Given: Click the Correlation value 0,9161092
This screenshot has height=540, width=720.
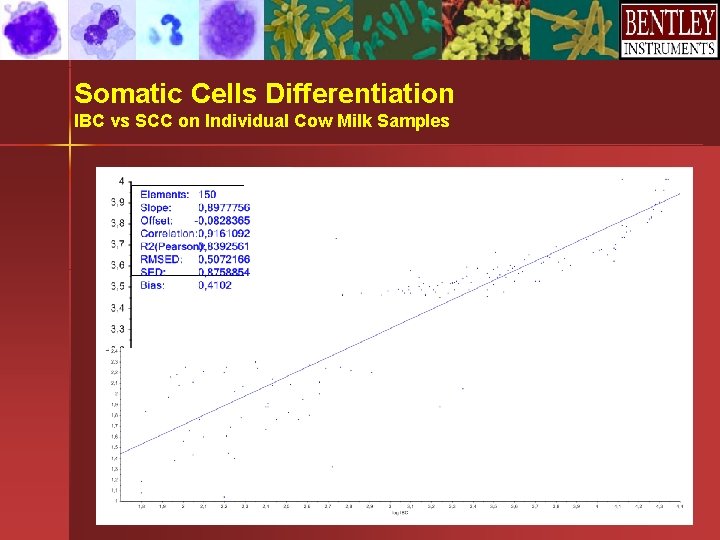Looking at the screenshot, I should (x=224, y=233).
